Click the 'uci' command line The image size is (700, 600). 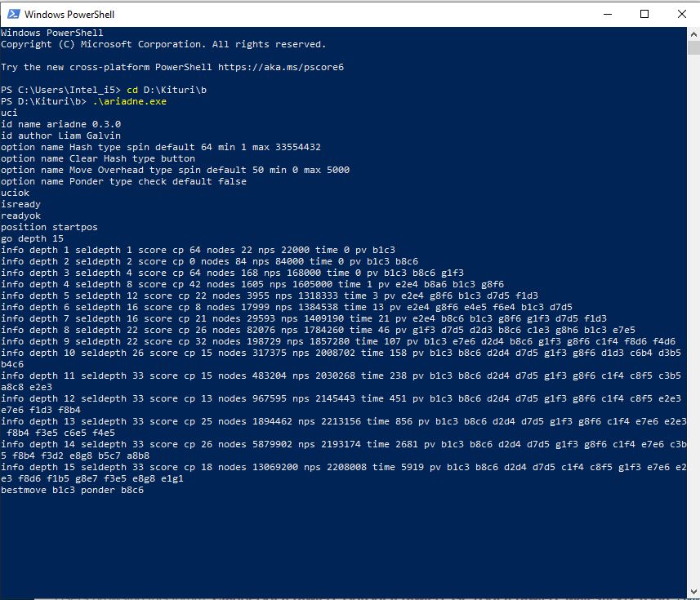click(9, 113)
